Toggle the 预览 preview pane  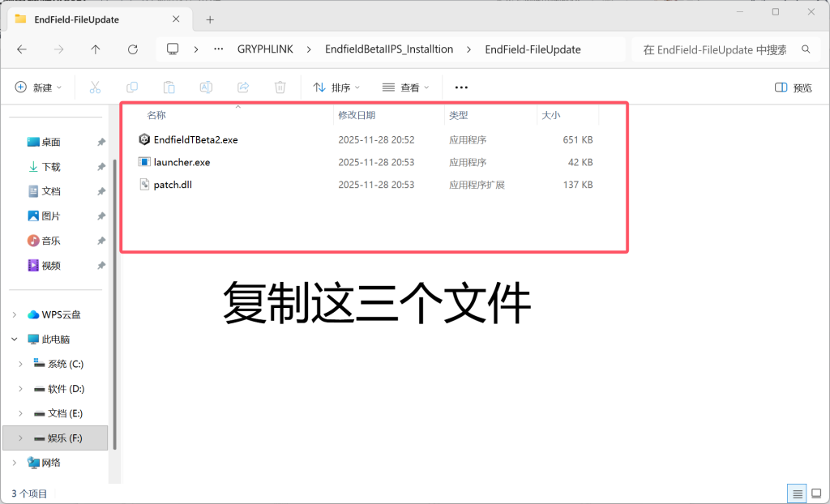point(793,87)
